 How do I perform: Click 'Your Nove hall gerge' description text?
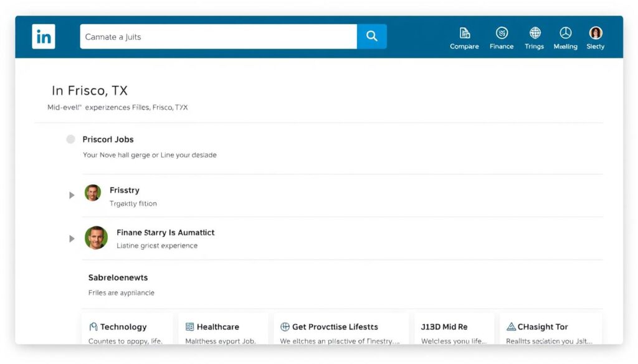coord(150,155)
